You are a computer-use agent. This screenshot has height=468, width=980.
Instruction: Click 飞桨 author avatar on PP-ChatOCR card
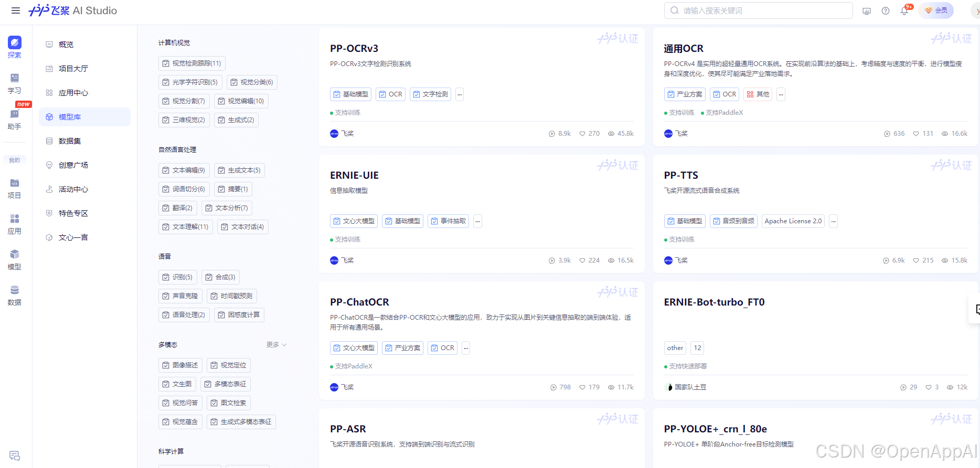[x=334, y=387]
